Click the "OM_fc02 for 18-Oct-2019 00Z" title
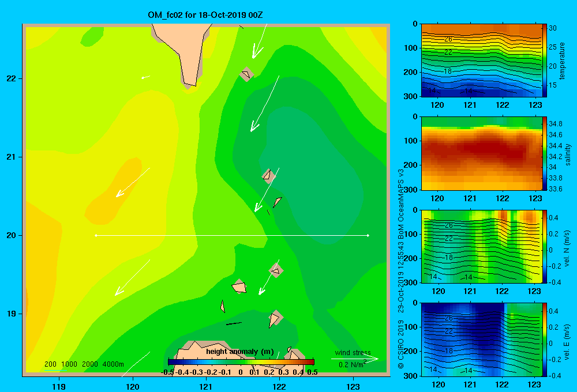 pos(205,15)
